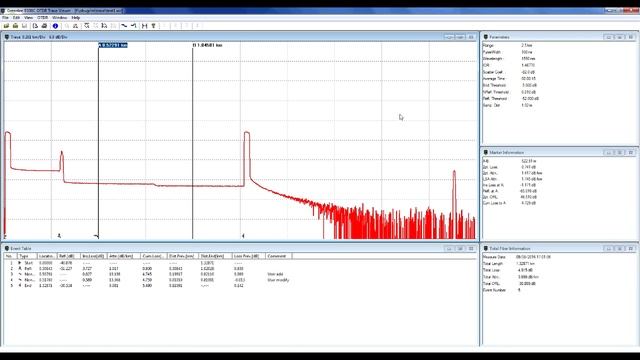The image size is (640, 360).
Task: Click the Dist.Prev.(km) column header
Action: [x=182, y=256]
